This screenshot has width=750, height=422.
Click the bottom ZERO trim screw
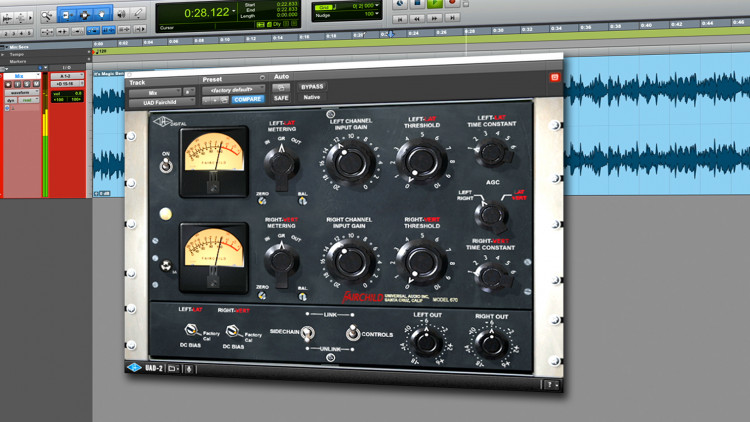(262, 296)
